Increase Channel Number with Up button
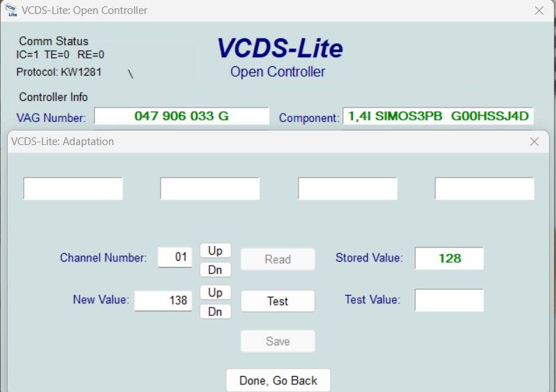Screen dimensions: 556x392 [216, 250]
